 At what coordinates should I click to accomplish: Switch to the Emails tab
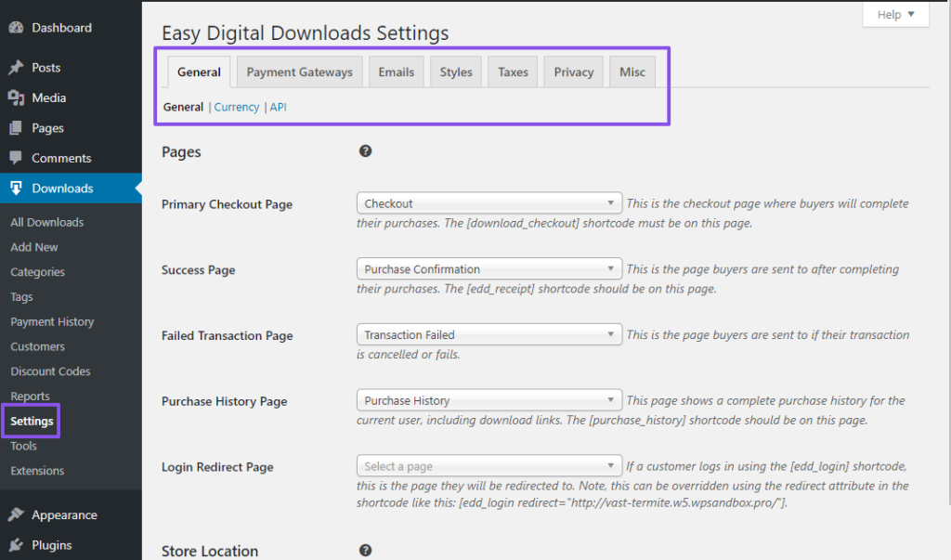396,72
